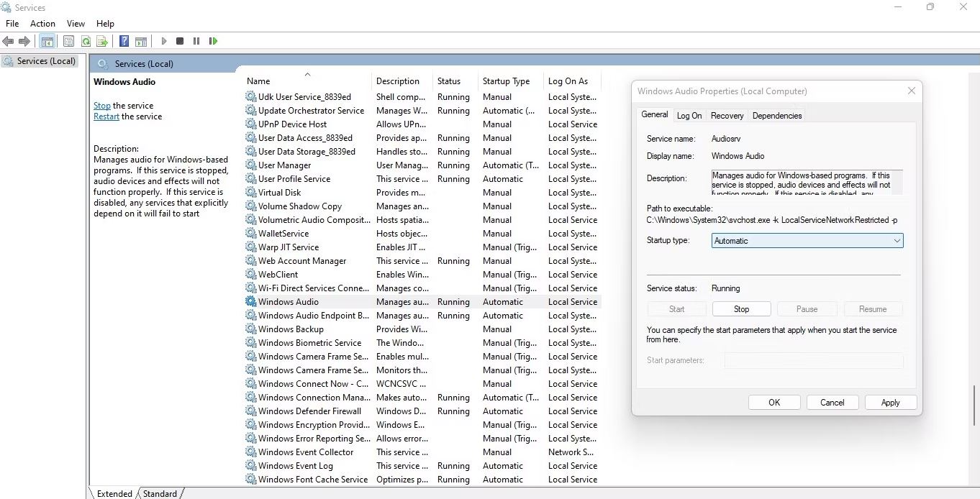980x499 pixels.
Task: Click the Back arrow in the toolbar
Action: (9, 42)
